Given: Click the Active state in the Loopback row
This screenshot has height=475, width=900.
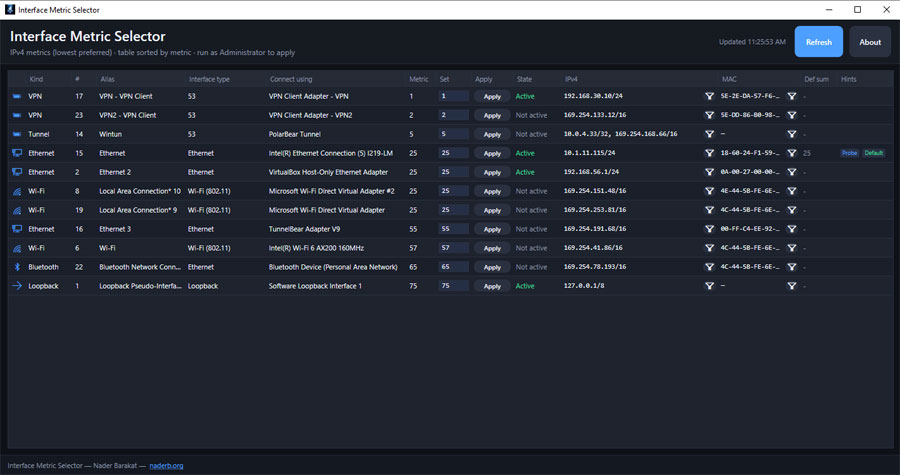Looking at the screenshot, I should (525, 286).
